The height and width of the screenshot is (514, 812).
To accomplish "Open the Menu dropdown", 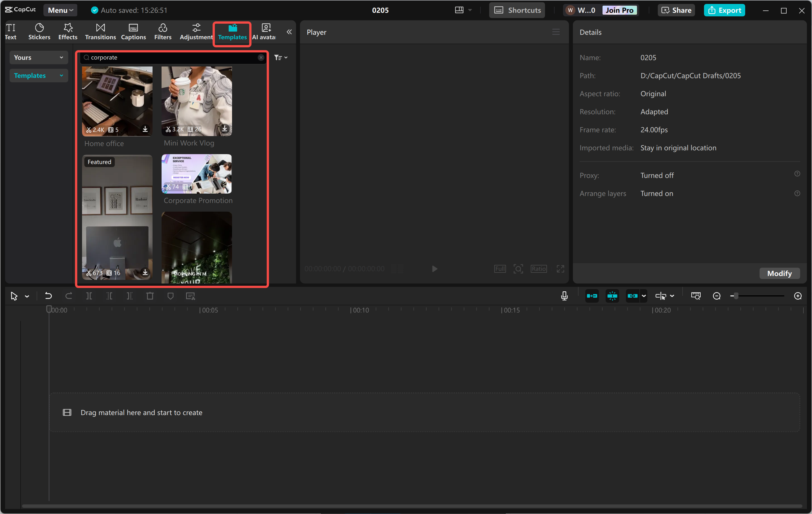I will pyautogui.click(x=60, y=10).
